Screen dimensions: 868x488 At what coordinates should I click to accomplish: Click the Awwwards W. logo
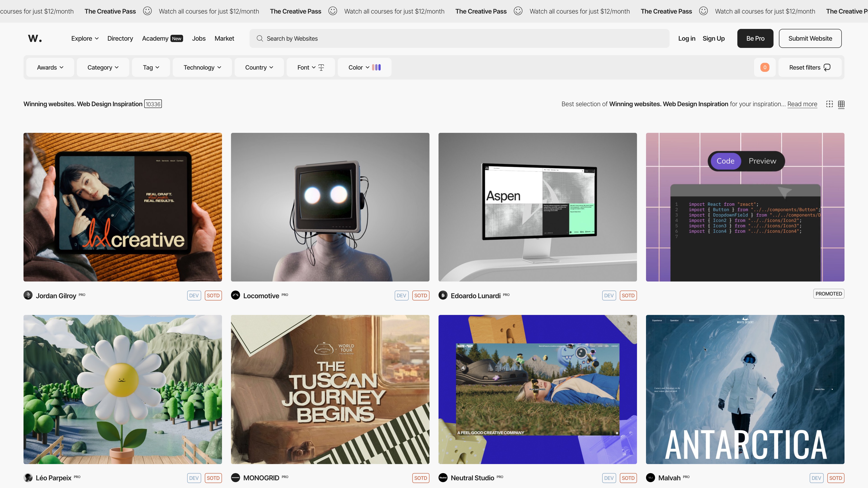coord(35,38)
